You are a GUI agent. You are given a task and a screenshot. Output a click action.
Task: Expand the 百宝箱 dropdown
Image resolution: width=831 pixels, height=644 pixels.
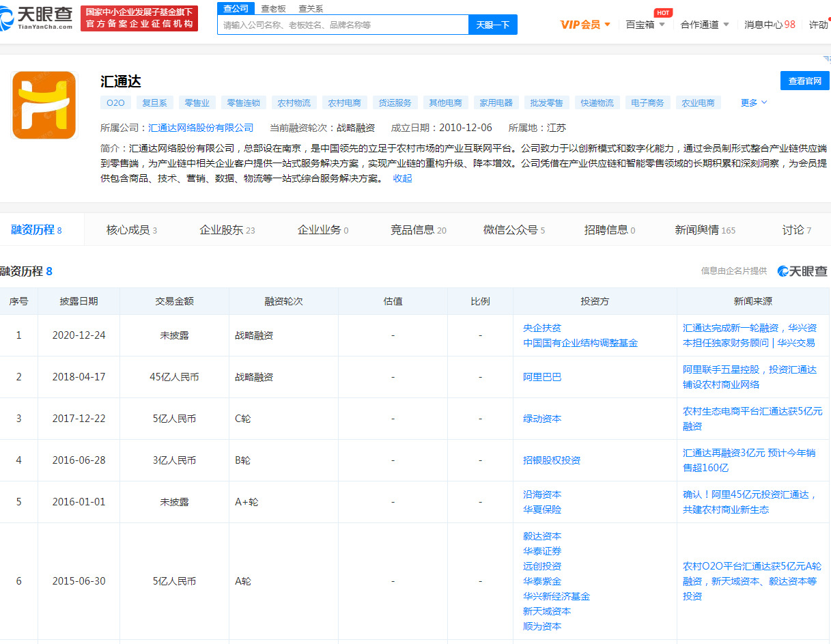tap(645, 25)
